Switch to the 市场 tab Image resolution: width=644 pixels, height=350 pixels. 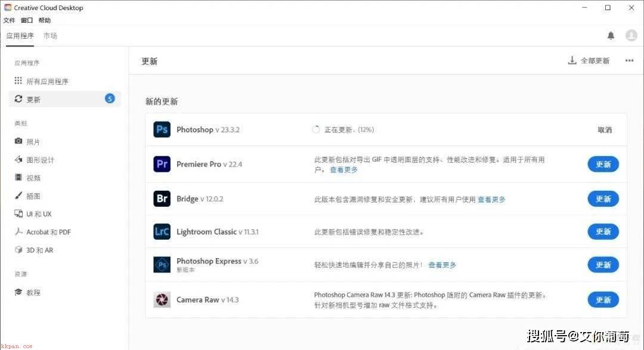point(51,36)
